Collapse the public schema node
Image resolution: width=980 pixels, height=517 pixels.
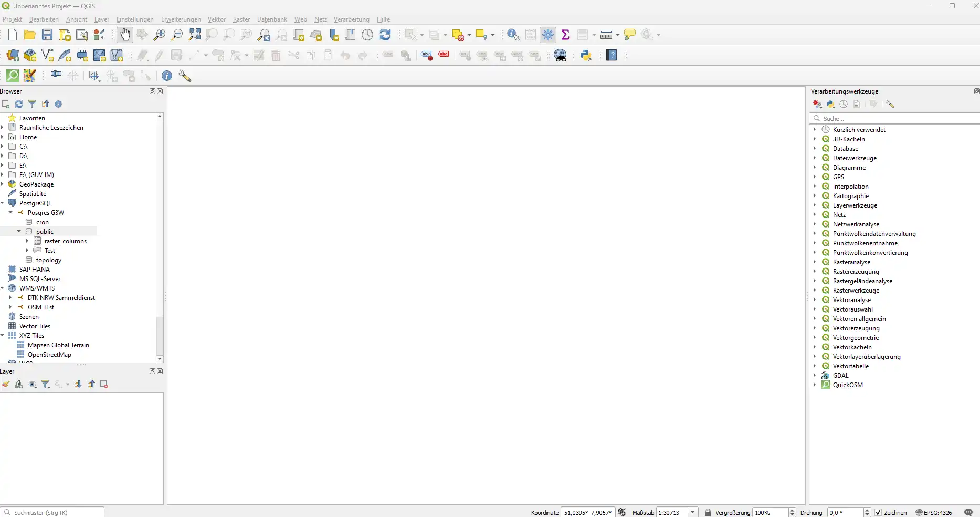pyautogui.click(x=19, y=231)
